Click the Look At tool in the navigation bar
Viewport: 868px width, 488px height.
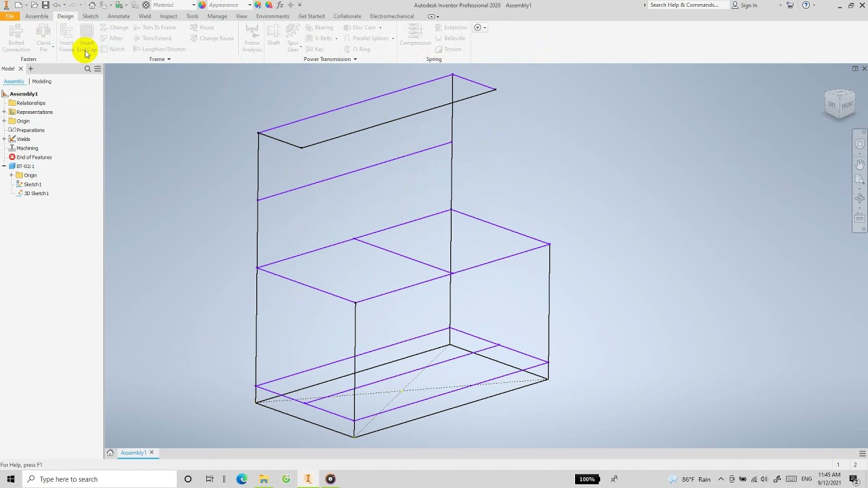point(860,218)
